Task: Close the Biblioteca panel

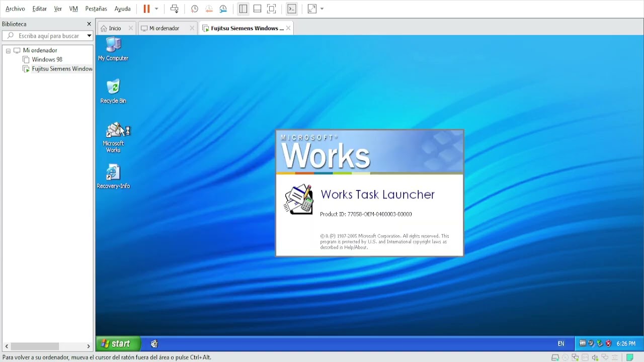Action: point(89,24)
